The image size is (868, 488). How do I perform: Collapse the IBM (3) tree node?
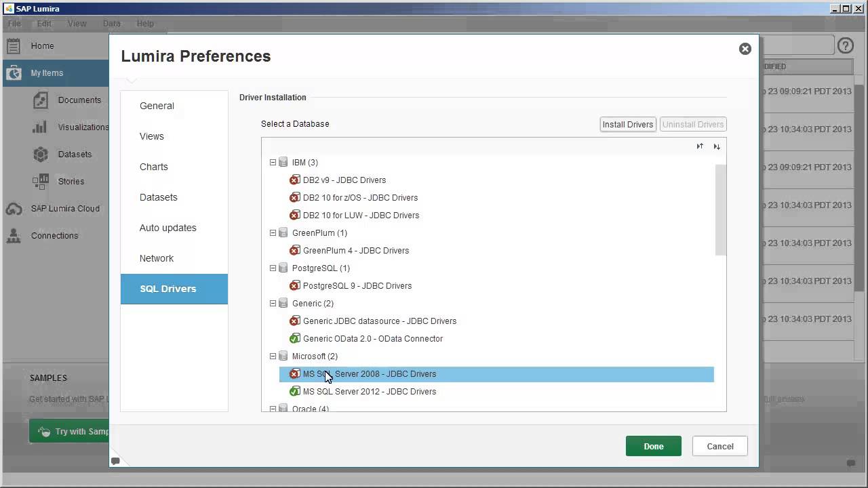273,163
